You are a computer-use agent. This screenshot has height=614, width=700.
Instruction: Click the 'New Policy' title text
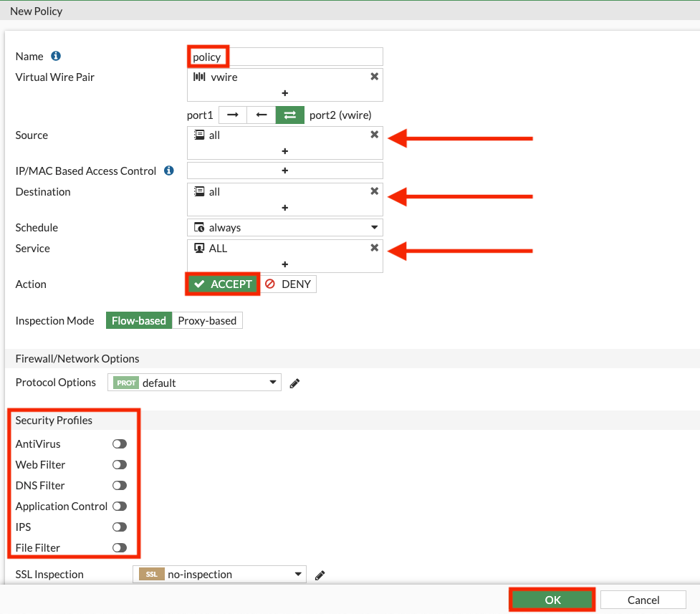36,11
